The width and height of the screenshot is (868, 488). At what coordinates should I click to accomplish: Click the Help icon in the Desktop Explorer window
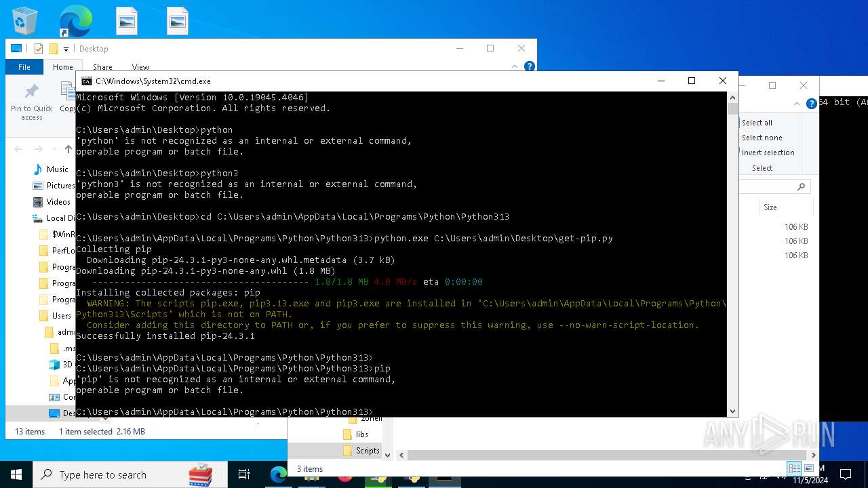(x=530, y=66)
